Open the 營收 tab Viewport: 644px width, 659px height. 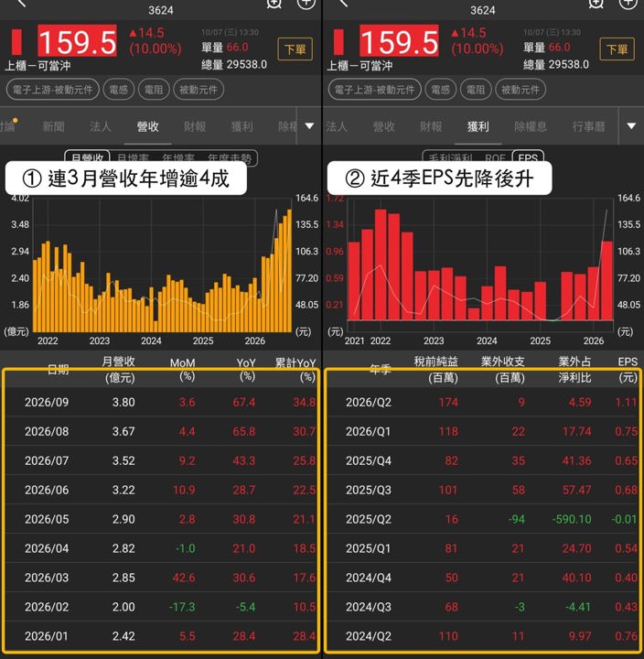coord(148,126)
